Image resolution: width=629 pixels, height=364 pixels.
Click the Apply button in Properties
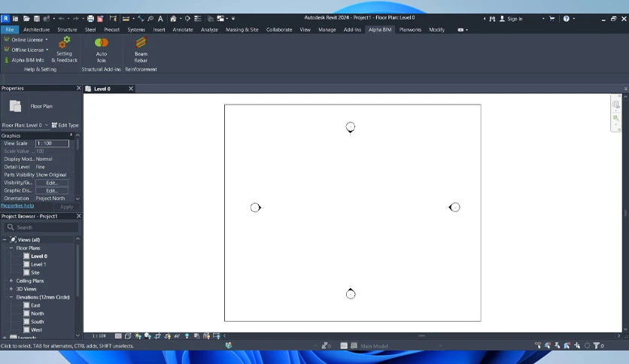point(67,207)
